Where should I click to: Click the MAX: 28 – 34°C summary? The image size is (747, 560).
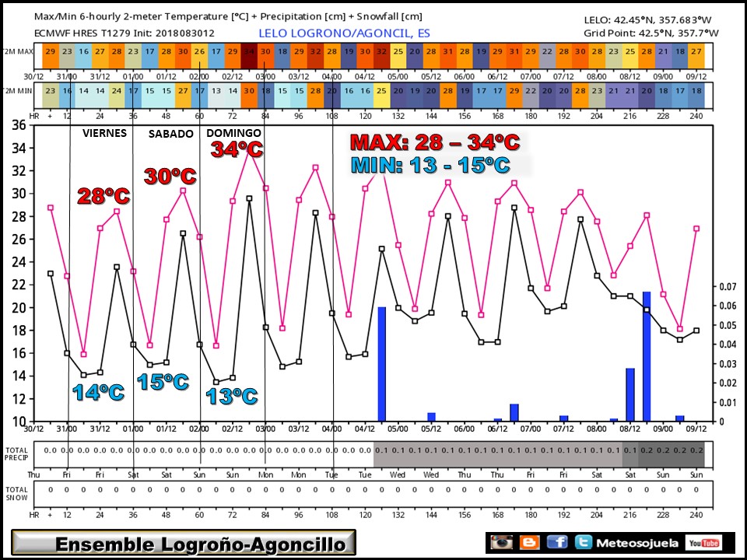(x=435, y=142)
